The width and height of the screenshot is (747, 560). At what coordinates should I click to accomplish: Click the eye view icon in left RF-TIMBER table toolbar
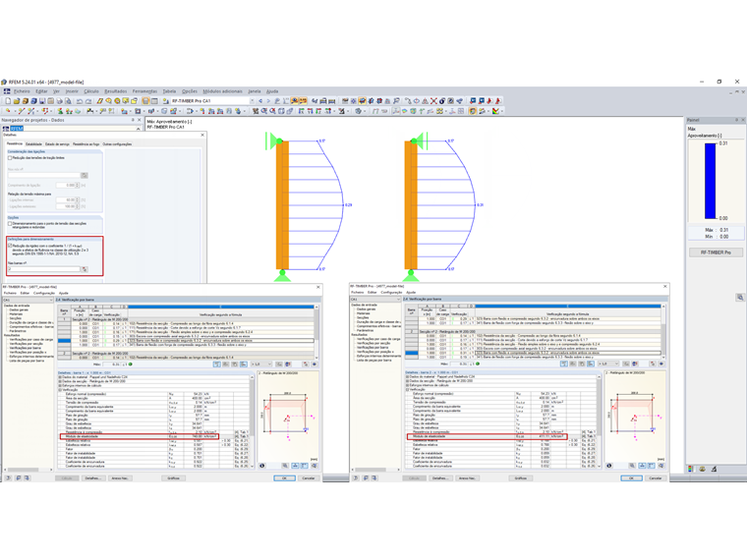click(x=315, y=364)
